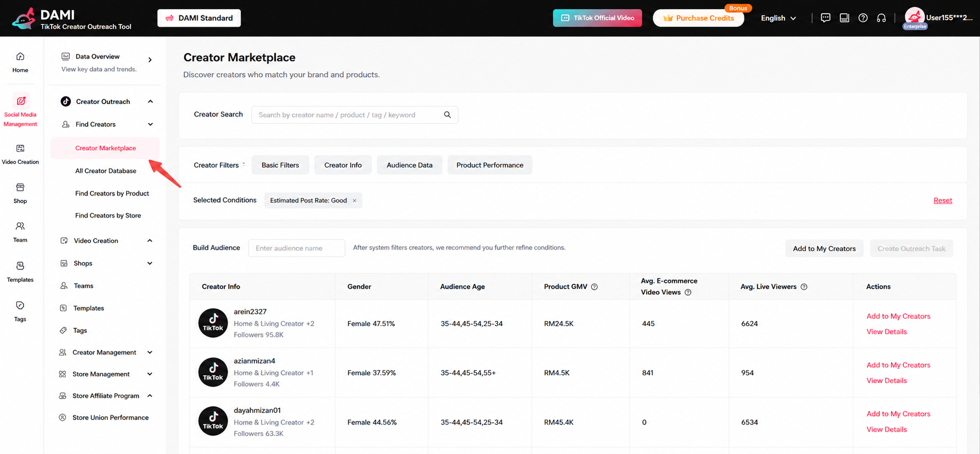Open Shop in left rail
Viewport: 980px width, 454px height.
click(20, 194)
